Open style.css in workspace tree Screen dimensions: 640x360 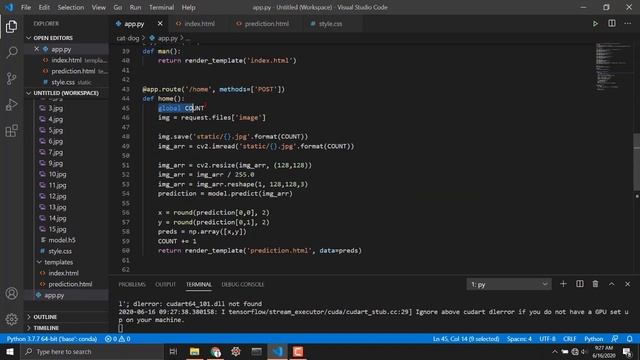tap(60, 251)
